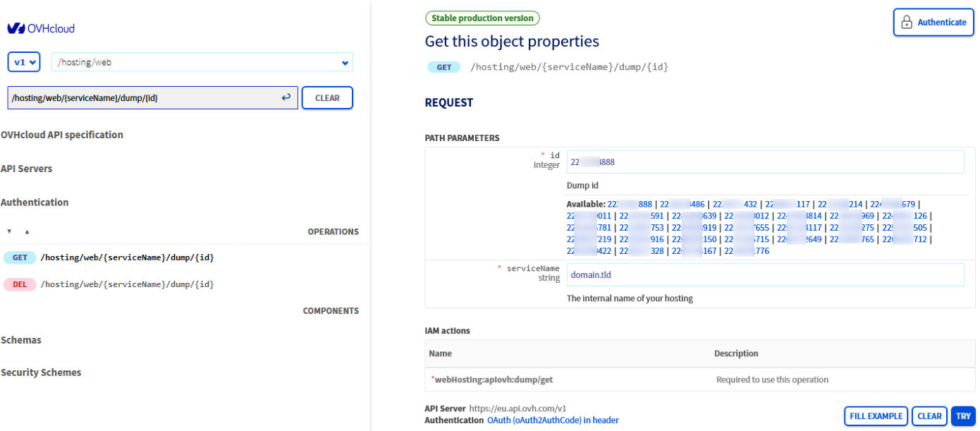This screenshot has width=980, height=431.
Task: Select the DEL dump operation in the sidebar
Action: [x=127, y=284]
